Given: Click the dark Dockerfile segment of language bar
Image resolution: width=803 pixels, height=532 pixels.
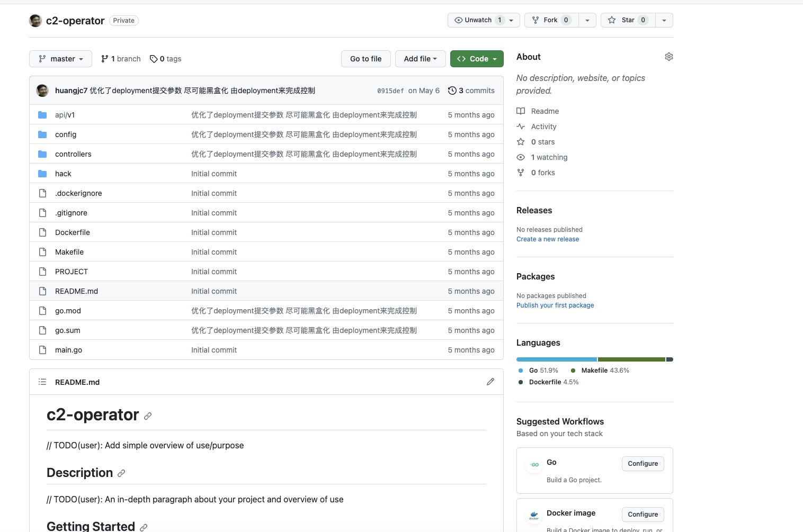Looking at the screenshot, I should (x=670, y=359).
